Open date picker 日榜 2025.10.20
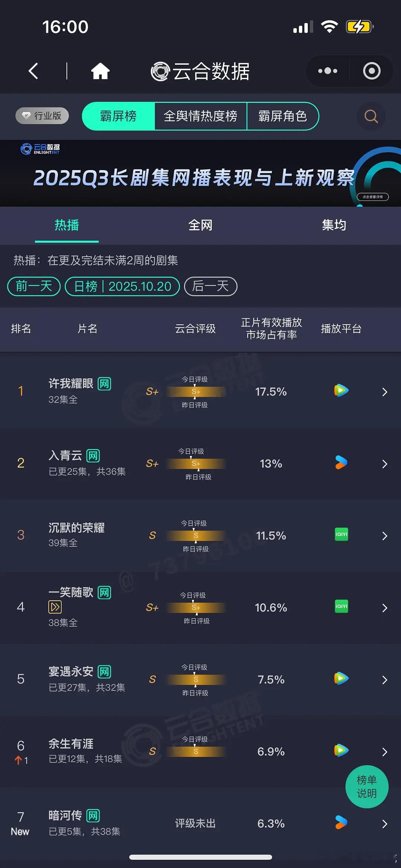The image size is (401, 868). point(122,286)
